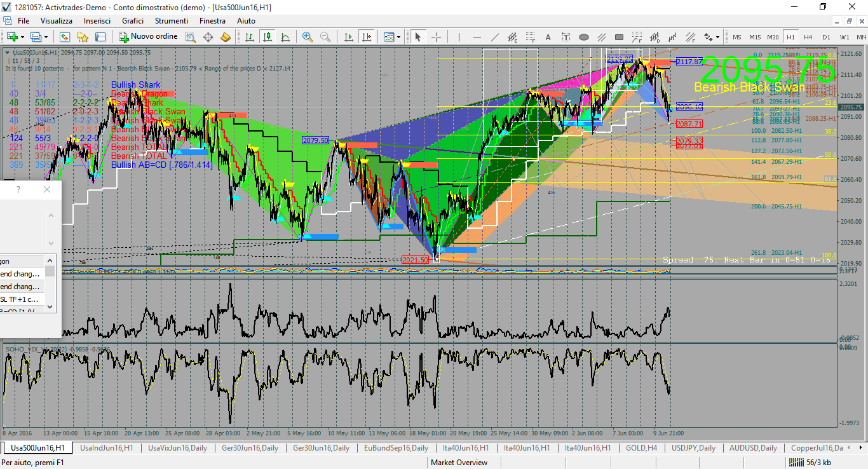Image resolution: width=868 pixels, height=469 pixels.
Task: Open the Strumenti menu
Action: pyautogui.click(x=172, y=21)
